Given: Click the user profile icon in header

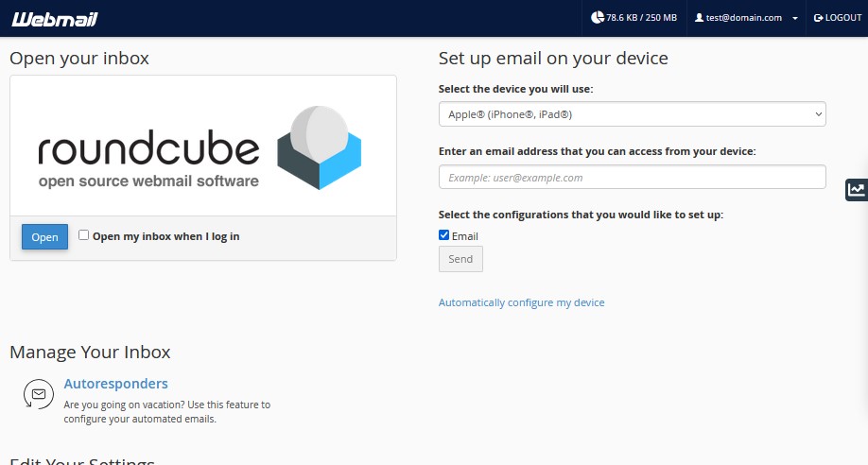Looking at the screenshot, I should point(699,18).
